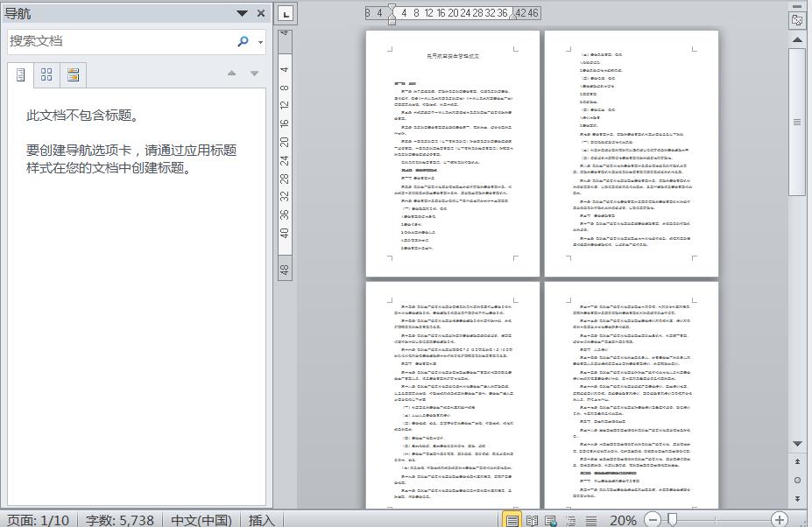Open the search options dropdown arrow

tap(260, 41)
